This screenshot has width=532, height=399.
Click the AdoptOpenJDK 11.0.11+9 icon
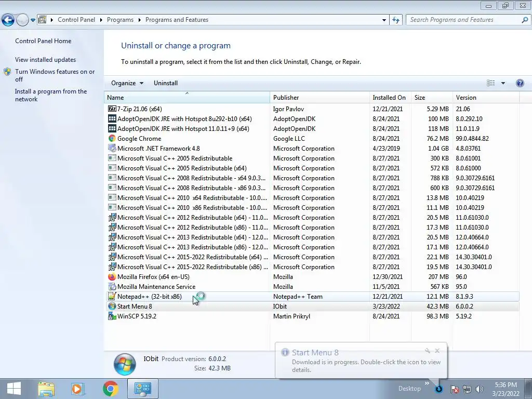pyautogui.click(x=112, y=129)
